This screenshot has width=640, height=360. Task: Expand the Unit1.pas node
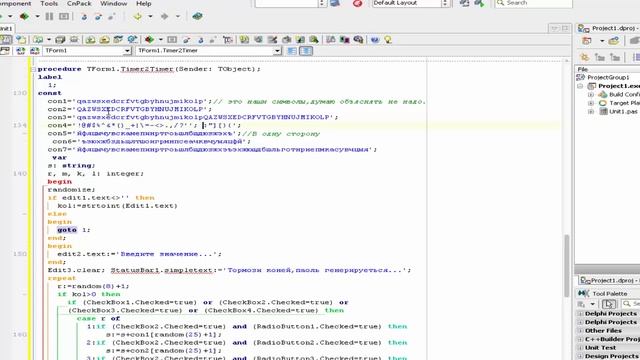click(x=591, y=111)
